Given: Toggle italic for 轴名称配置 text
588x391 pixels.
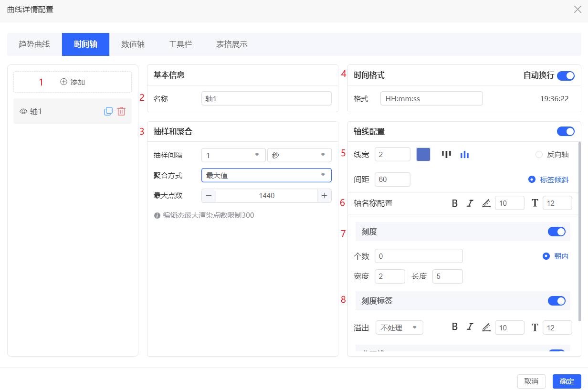Looking at the screenshot, I should coord(470,203).
